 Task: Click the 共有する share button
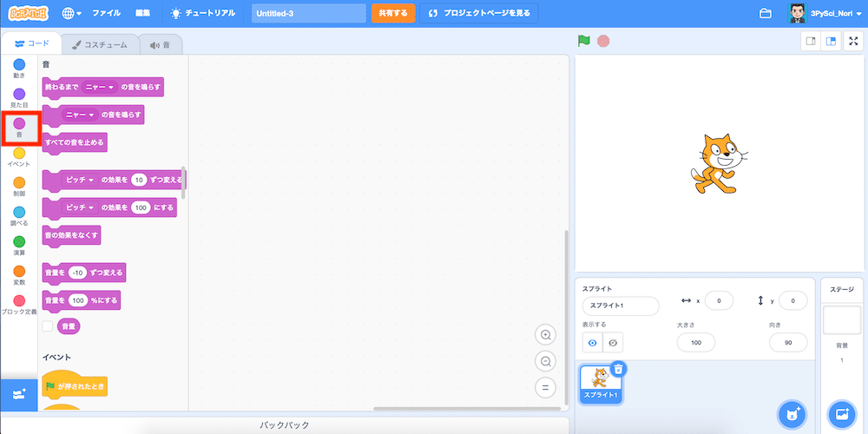[x=393, y=13]
